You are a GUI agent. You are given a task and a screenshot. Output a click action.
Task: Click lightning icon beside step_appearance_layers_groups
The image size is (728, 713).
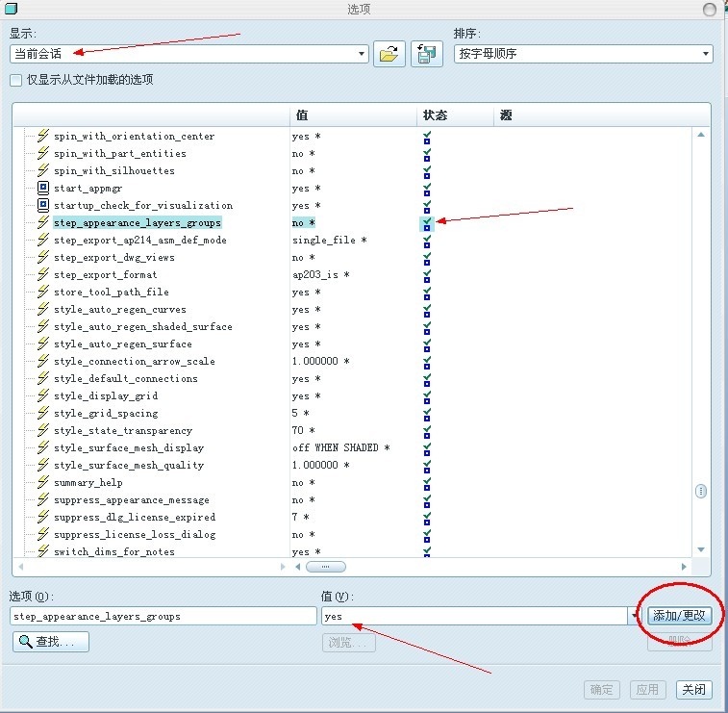[43, 222]
